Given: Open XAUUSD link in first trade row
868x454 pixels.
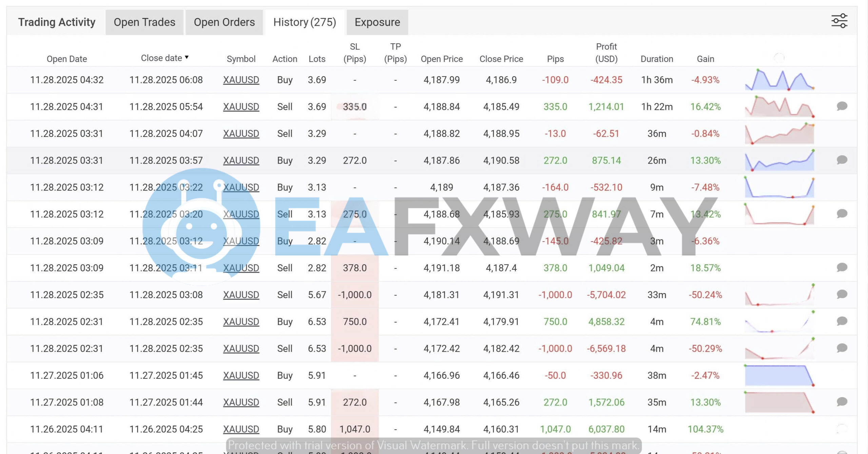Looking at the screenshot, I should (x=241, y=80).
